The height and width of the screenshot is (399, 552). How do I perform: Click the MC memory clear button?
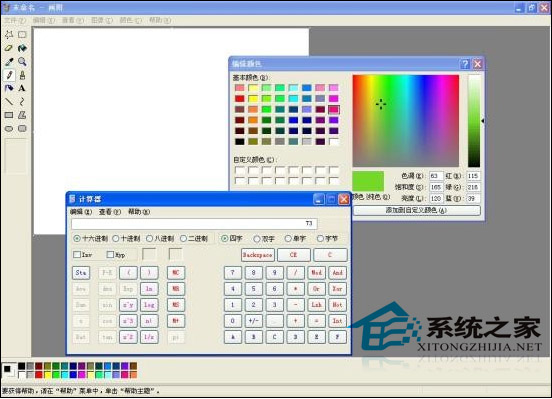point(176,273)
